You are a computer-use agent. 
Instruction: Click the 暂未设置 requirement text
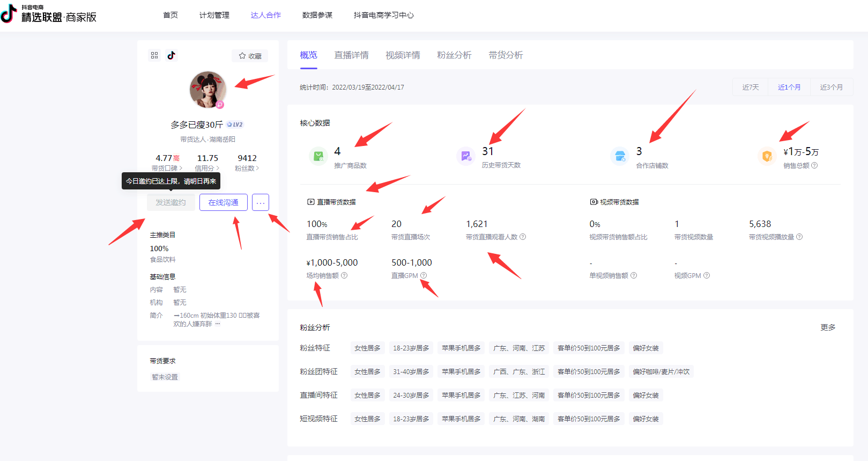pos(165,377)
